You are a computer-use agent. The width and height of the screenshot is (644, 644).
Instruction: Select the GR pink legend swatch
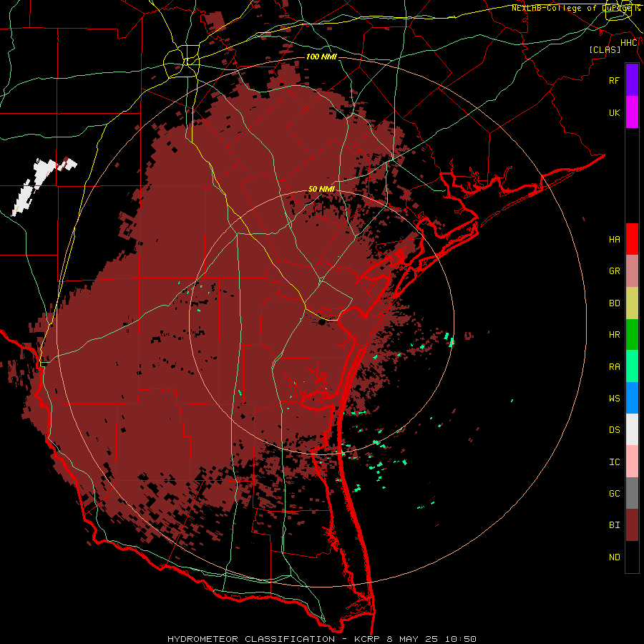[x=632, y=271]
